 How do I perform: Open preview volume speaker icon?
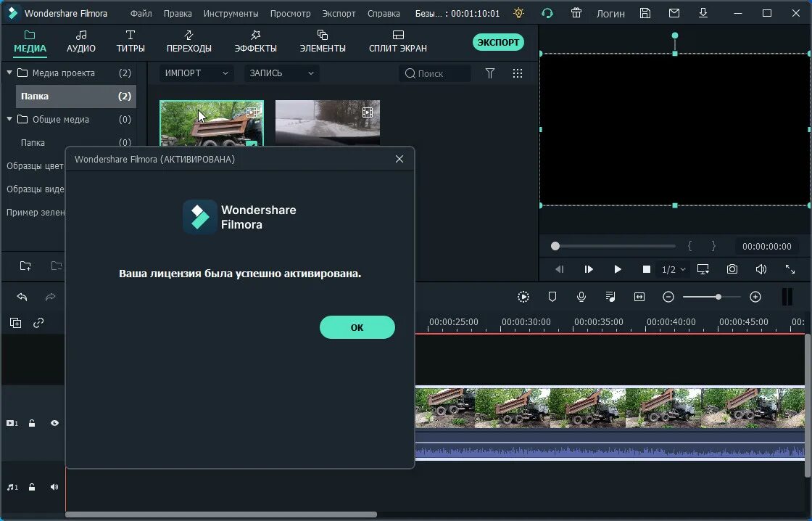point(761,269)
